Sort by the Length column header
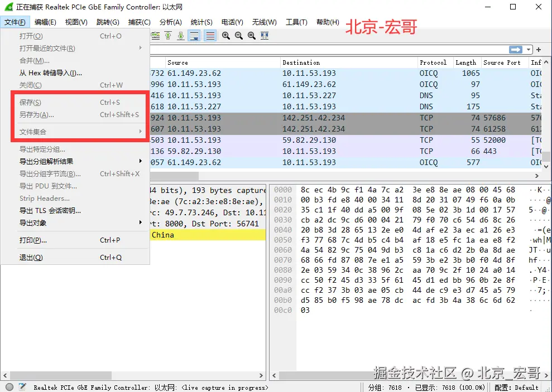 click(x=467, y=62)
